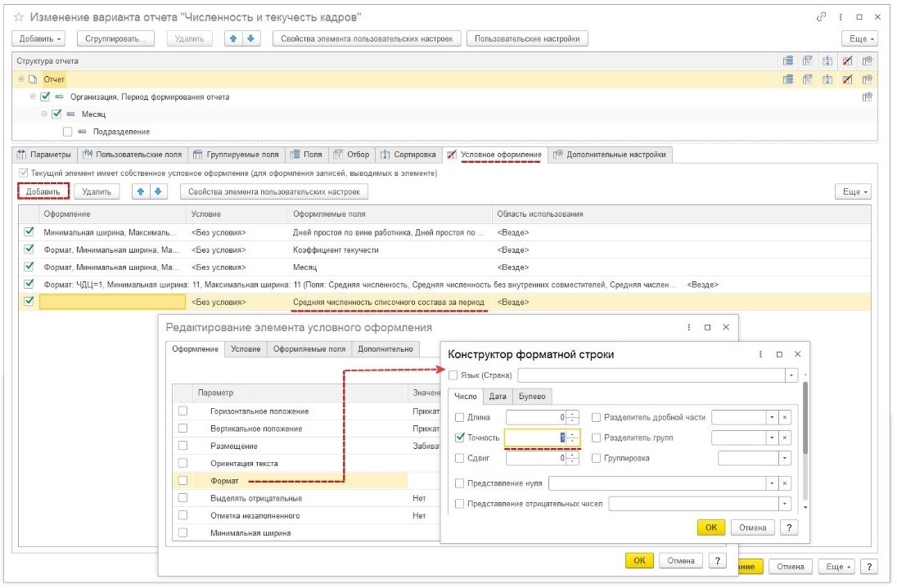This screenshot has height=588, width=897.
Task: Click the copy link icon in title bar
Action: pyautogui.click(x=821, y=17)
